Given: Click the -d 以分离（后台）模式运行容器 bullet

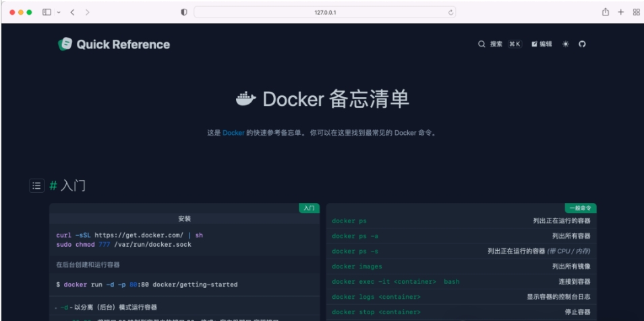Looking at the screenshot, I should (x=109, y=307).
